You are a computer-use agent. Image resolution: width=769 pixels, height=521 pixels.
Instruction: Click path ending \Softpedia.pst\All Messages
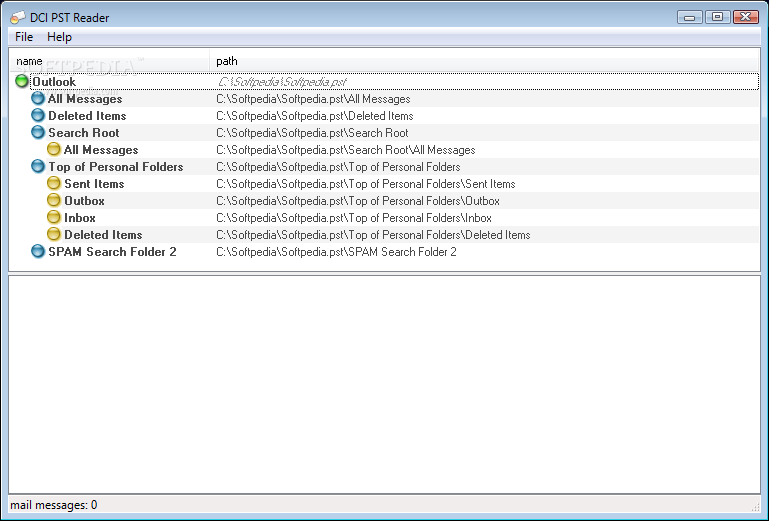click(x=313, y=99)
